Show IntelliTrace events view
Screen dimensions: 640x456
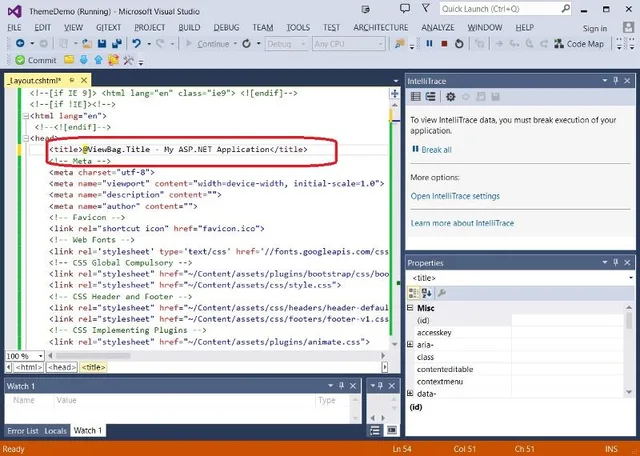point(416,97)
